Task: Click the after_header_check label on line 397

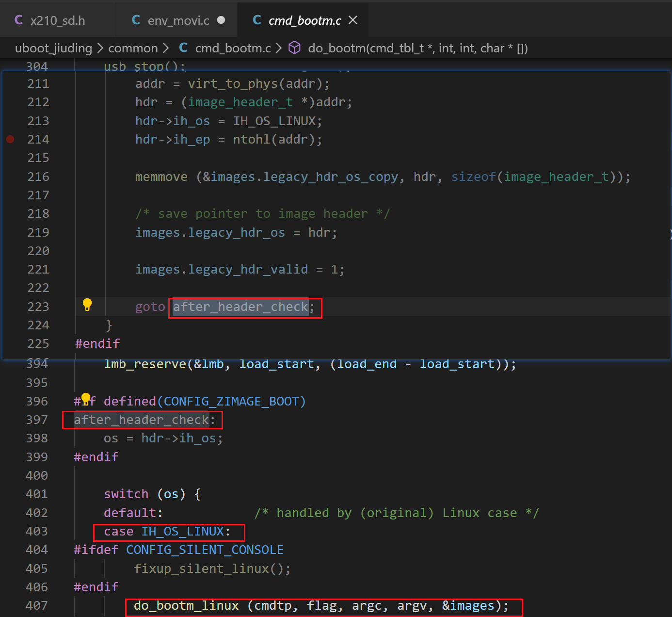Action: click(x=141, y=420)
